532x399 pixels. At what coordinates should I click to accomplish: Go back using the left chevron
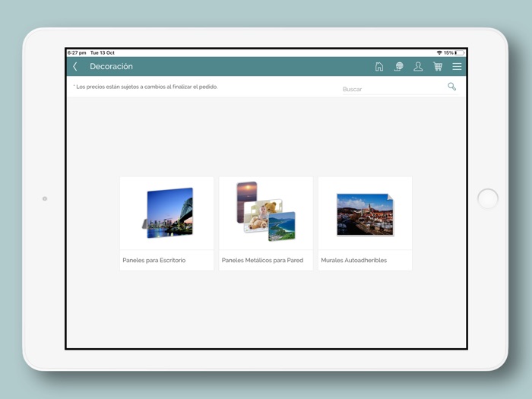pos(74,67)
